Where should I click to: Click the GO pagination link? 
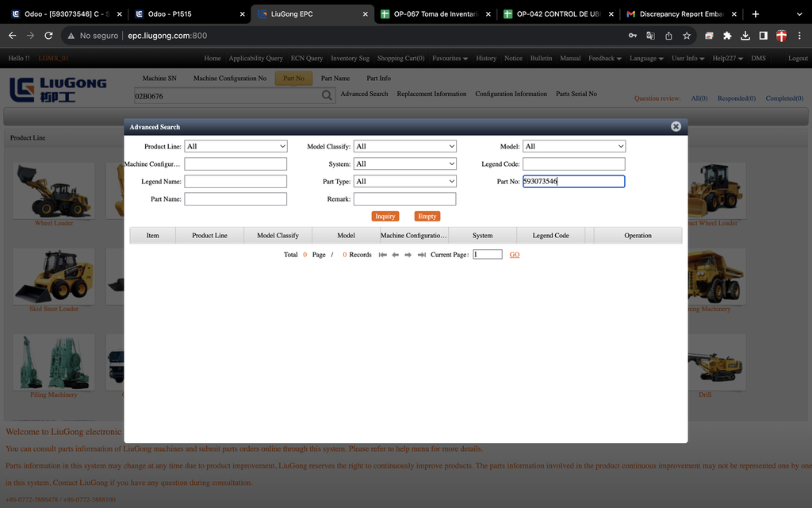pyautogui.click(x=515, y=255)
